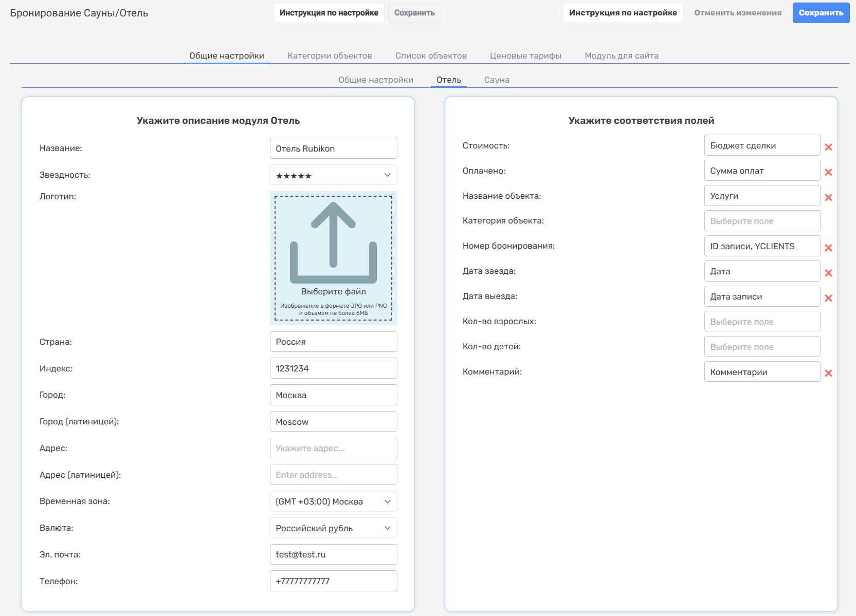Click Отменить изменения button
Viewport: 856px width, 616px height.
[x=738, y=13]
